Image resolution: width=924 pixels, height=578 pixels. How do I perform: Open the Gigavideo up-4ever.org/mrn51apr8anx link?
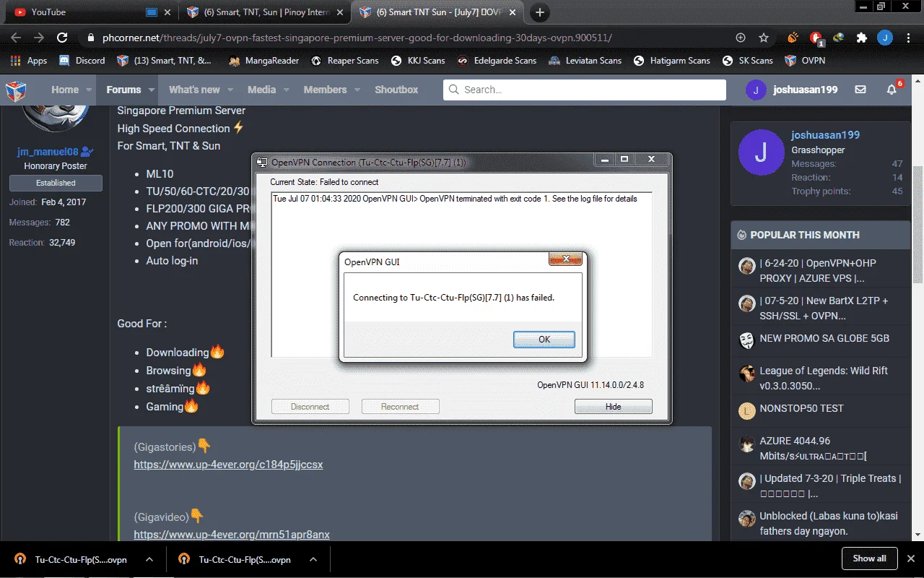pyautogui.click(x=232, y=535)
